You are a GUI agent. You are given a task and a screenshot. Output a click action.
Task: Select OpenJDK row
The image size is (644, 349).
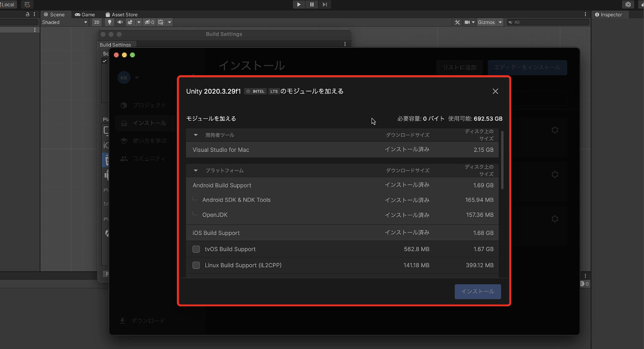click(342, 215)
